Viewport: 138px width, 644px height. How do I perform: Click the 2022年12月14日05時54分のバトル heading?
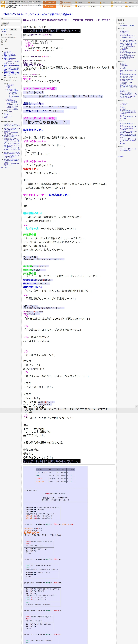[x=52, y=461]
